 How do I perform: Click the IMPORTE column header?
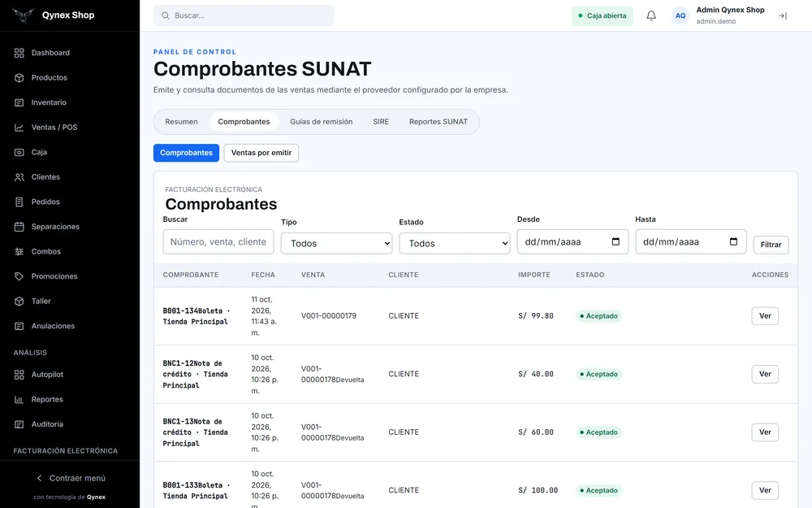coord(534,276)
